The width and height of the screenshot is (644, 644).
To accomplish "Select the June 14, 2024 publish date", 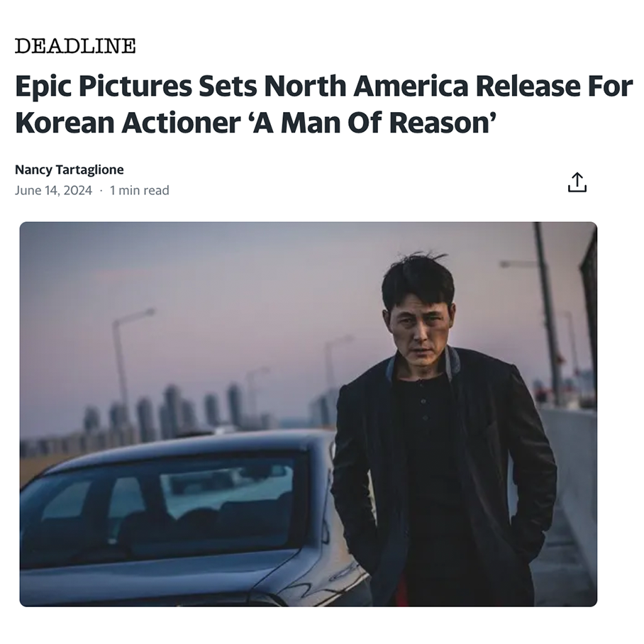I will pyautogui.click(x=53, y=191).
